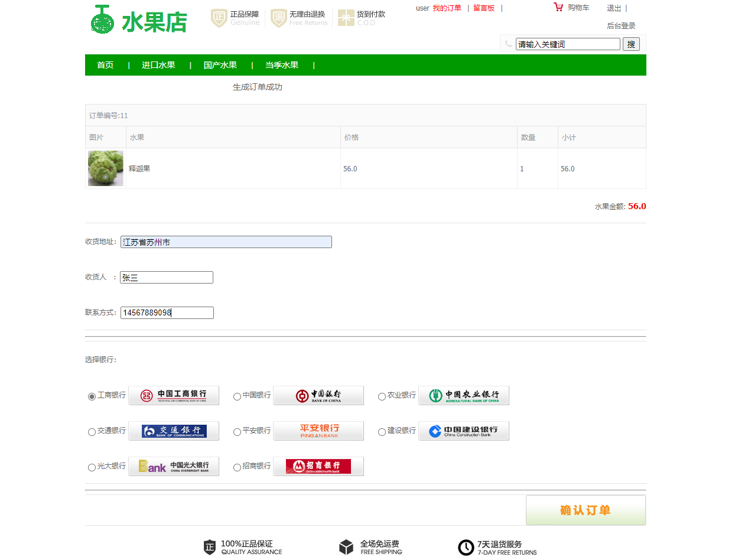This screenshot has height=560, width=748.
Task: Open the 国产水果 menu item
Action: [x=220, y=65]
